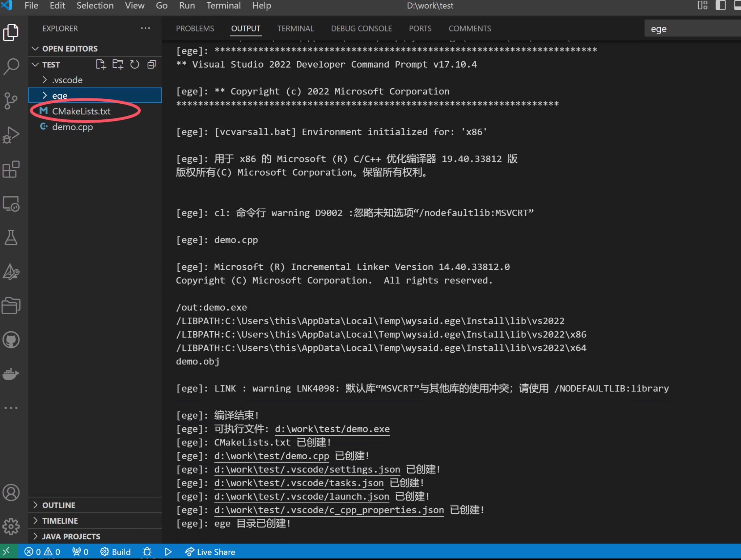Open the Run and Debug view
This screenshot has width=741, height=560.
tap(12, 134)
